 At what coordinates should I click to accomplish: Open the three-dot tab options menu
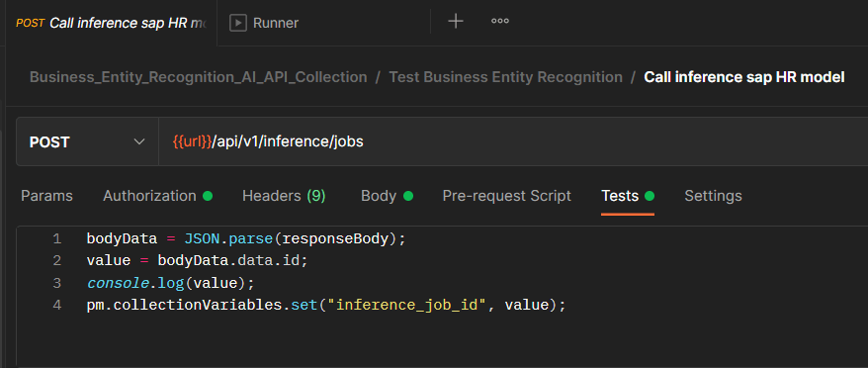point(500,22)
